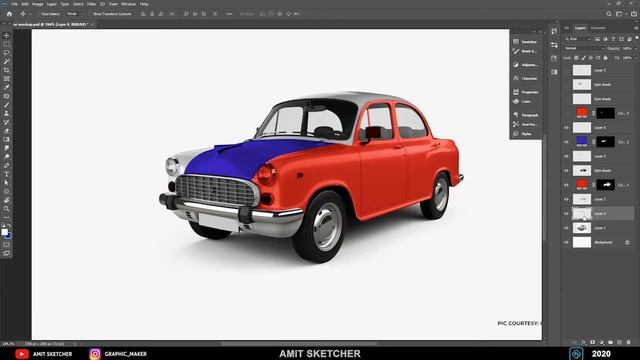
Task: Open the collapsed Character panel
Action: coord(526,78)
